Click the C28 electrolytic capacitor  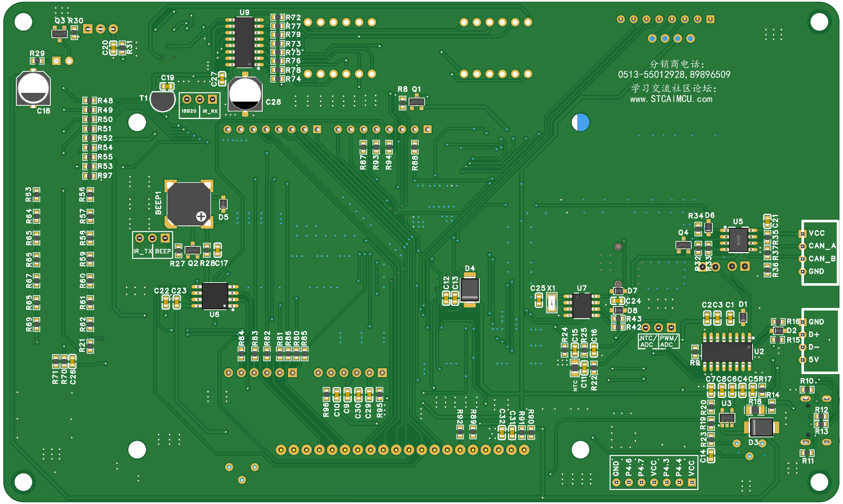pyautogui.click(x=245, y=94)
